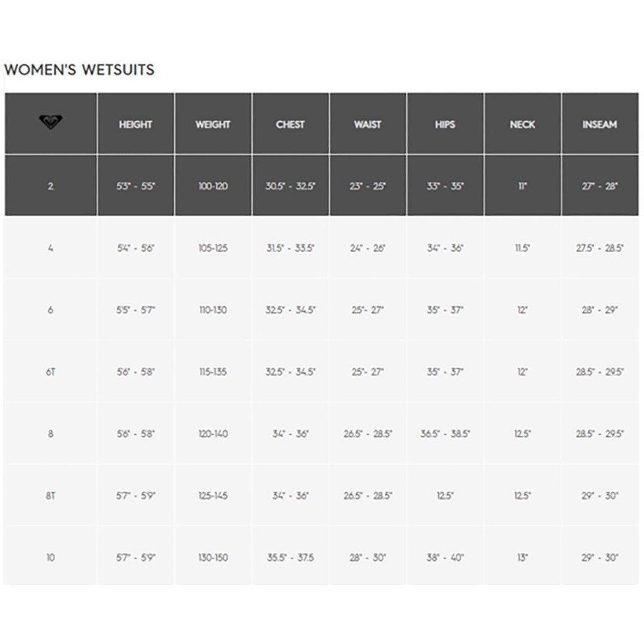Click the size 4 row label

tap(50, 248)
